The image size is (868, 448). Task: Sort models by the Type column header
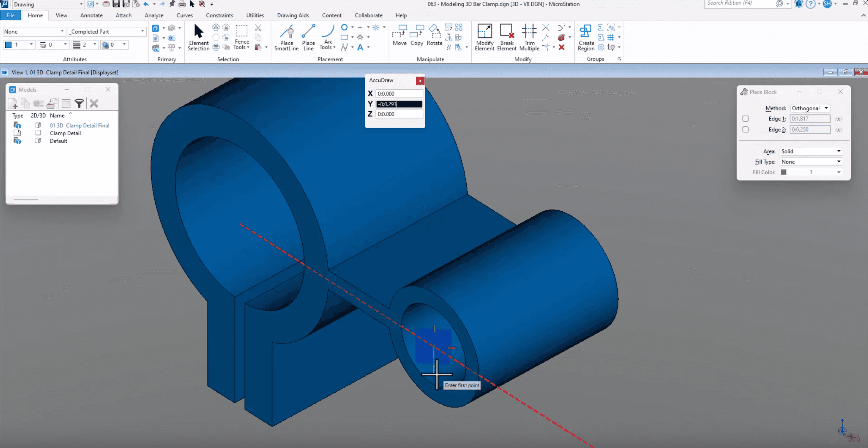[x=18, y=115]
